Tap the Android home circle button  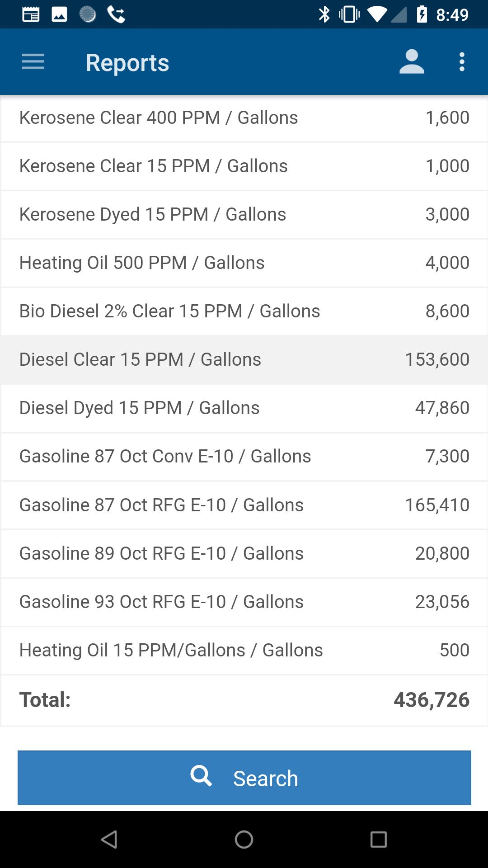(x=244, y=840)
